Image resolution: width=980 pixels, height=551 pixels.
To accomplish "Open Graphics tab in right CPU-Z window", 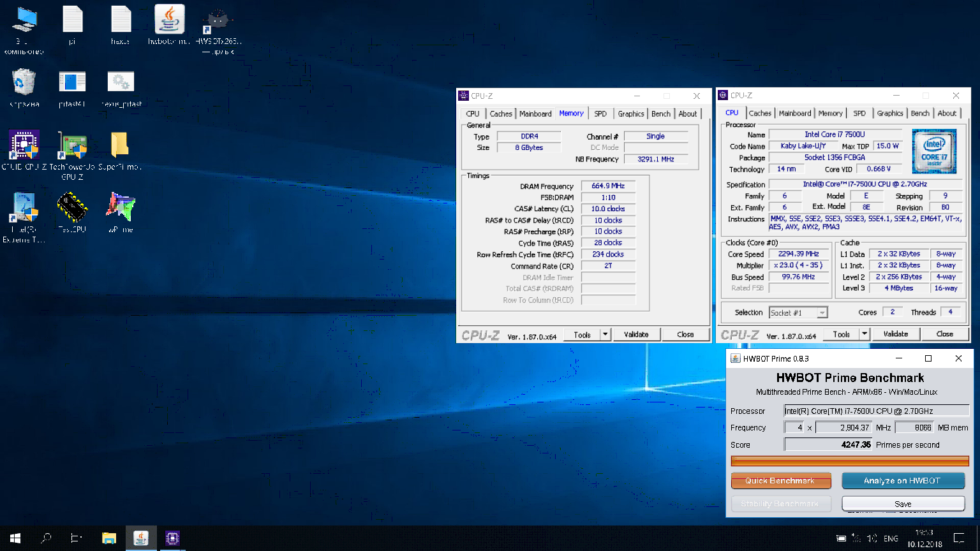I will tap(890, 113).
